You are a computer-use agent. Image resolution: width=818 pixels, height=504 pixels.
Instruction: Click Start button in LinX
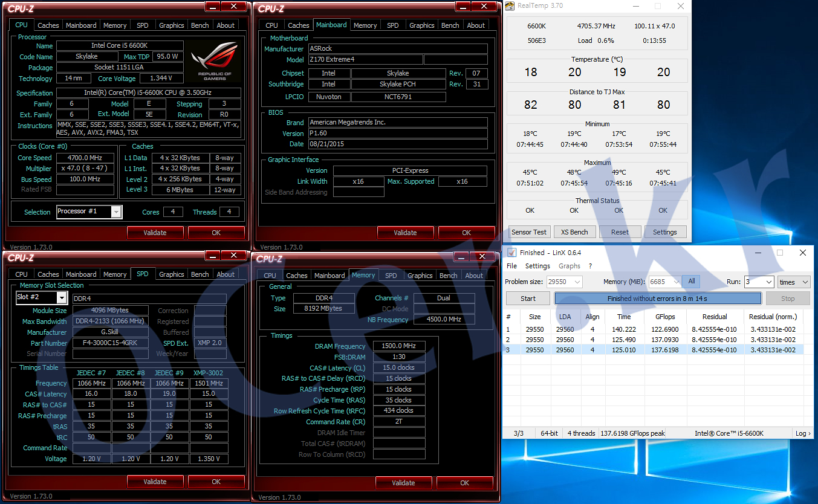click(528, 299)
